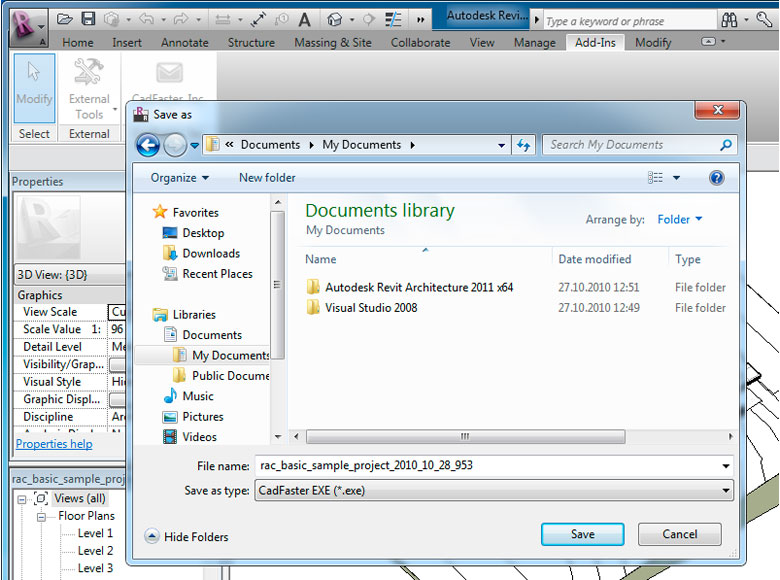Click Hide Folders toggle
The image size is (780, 580).
pyautogui.click(x=187, y=536)
